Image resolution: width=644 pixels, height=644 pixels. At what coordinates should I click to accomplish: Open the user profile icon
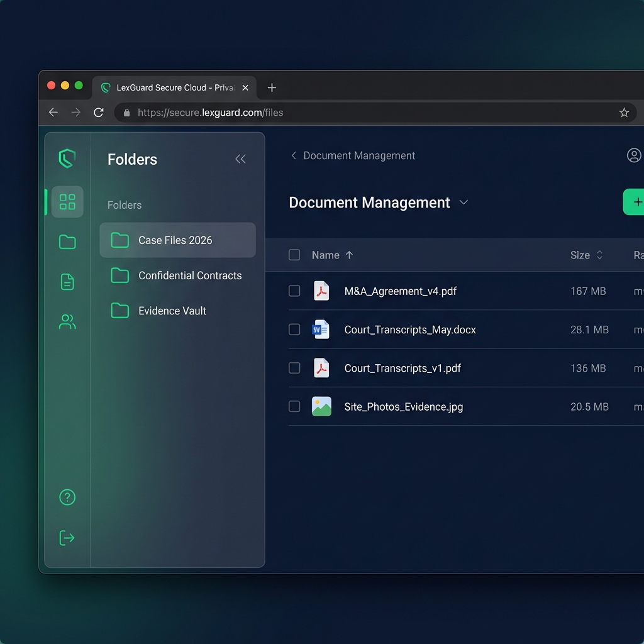point(634,155)
